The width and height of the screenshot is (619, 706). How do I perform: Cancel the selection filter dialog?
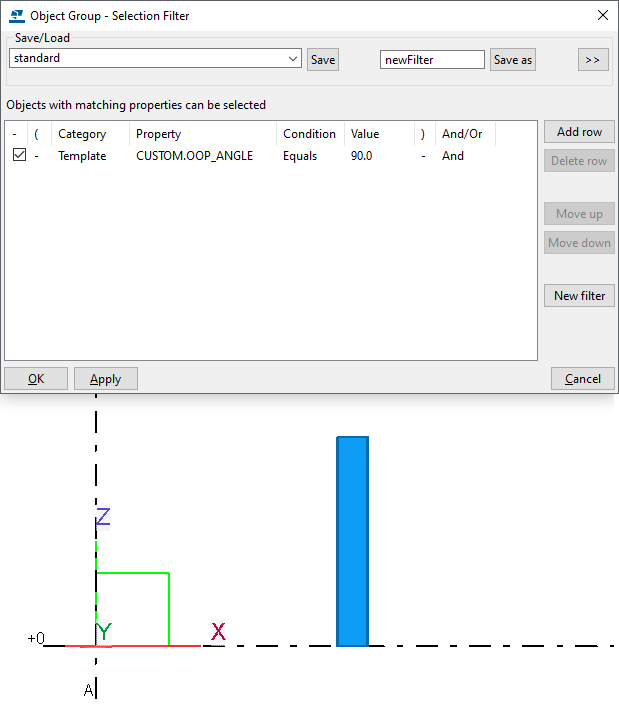(x=582, y=379)
